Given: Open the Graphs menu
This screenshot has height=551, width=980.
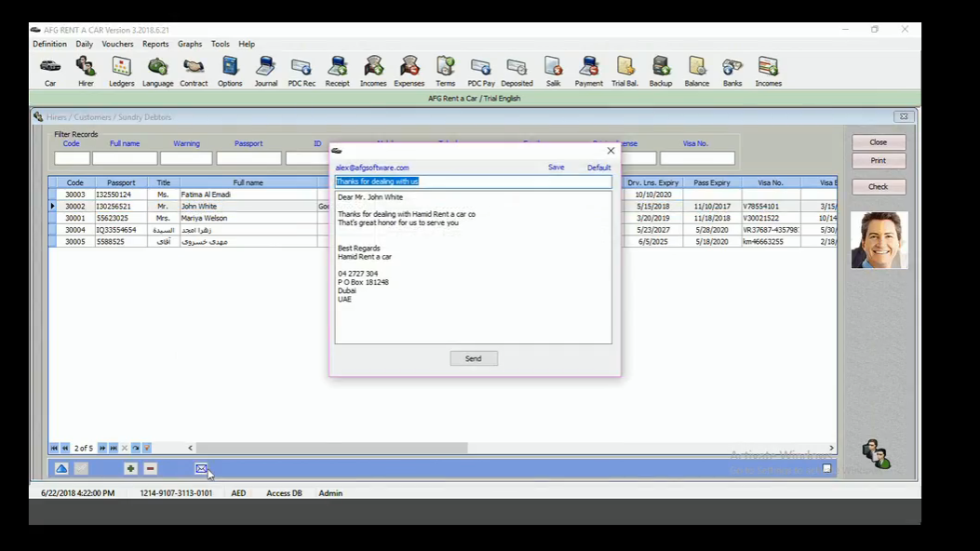Looking at the screenshot, I should click(189, 44).
